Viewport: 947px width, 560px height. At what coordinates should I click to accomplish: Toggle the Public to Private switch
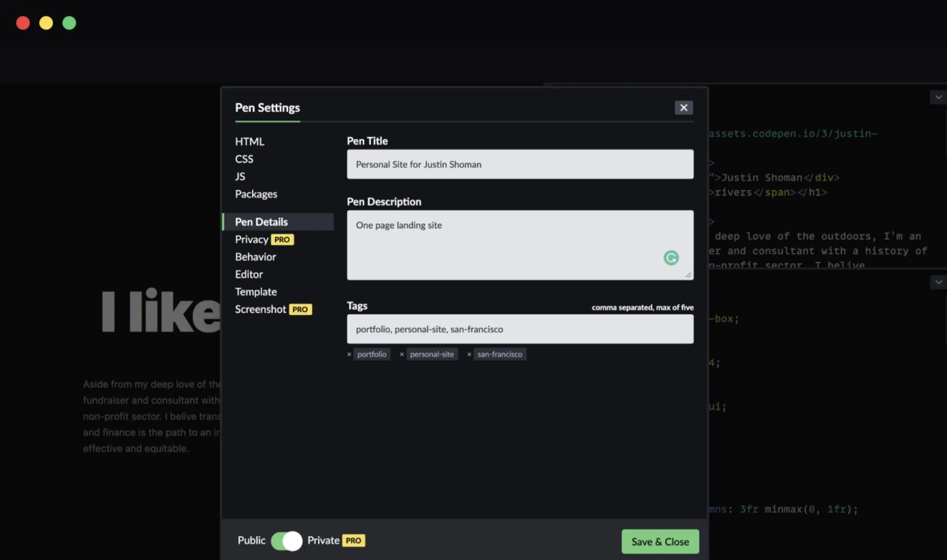tap(287, 540)
